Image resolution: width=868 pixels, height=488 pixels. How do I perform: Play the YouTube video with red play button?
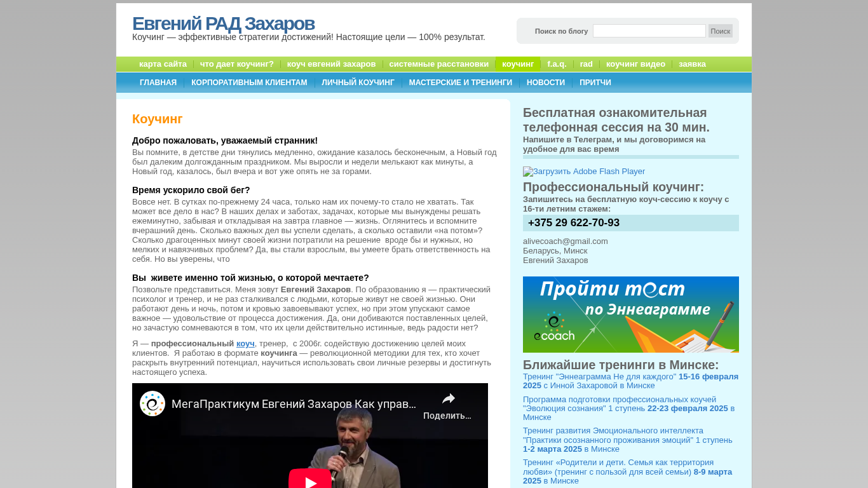click(x=310, y=480)
